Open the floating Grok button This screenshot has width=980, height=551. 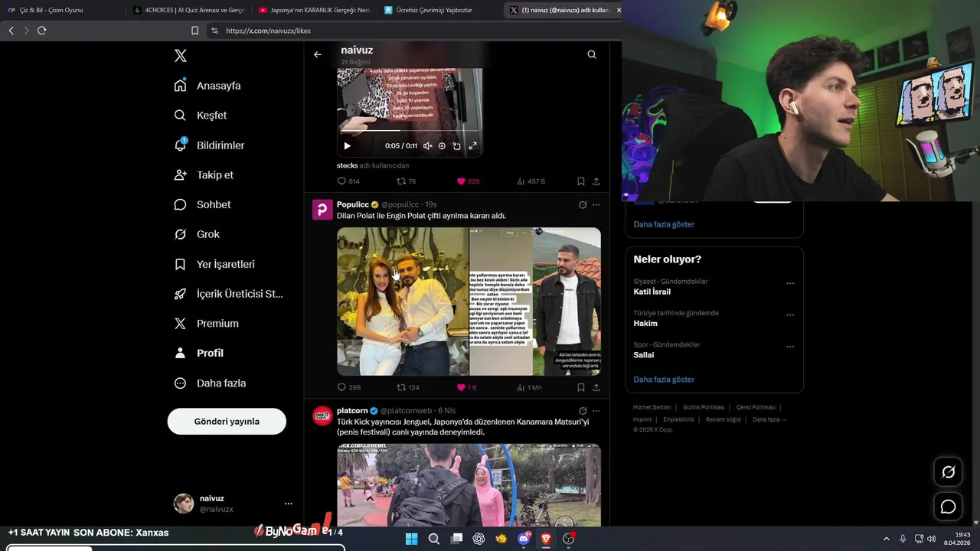948,472
